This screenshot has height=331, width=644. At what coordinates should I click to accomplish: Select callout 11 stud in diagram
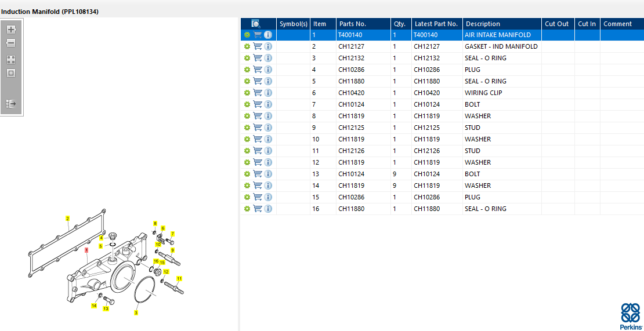click(179, 278)
